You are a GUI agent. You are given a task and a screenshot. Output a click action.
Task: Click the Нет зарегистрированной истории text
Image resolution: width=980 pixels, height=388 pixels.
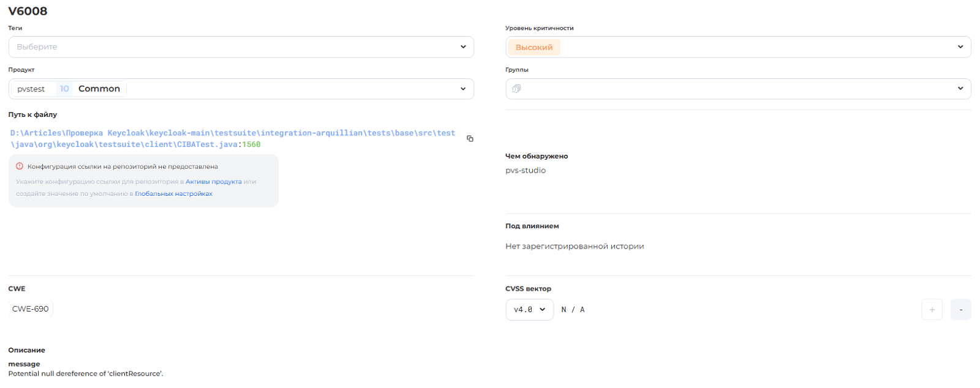575,247
